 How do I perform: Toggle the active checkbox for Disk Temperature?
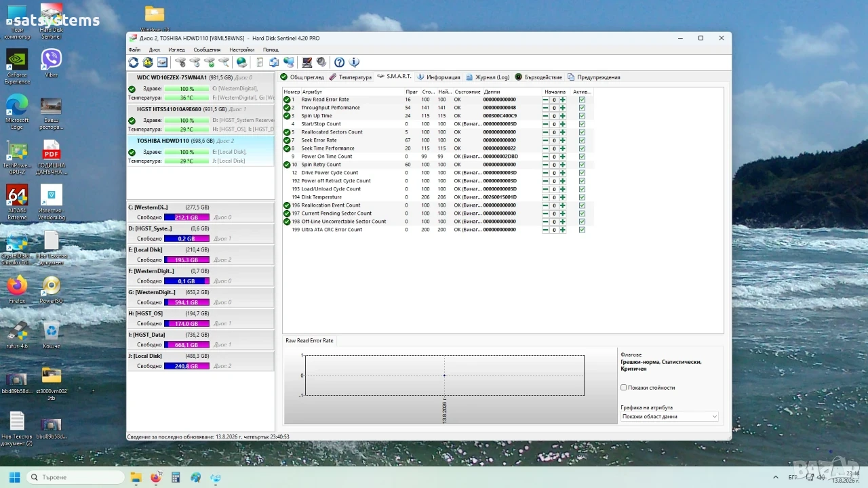(582, 197)
